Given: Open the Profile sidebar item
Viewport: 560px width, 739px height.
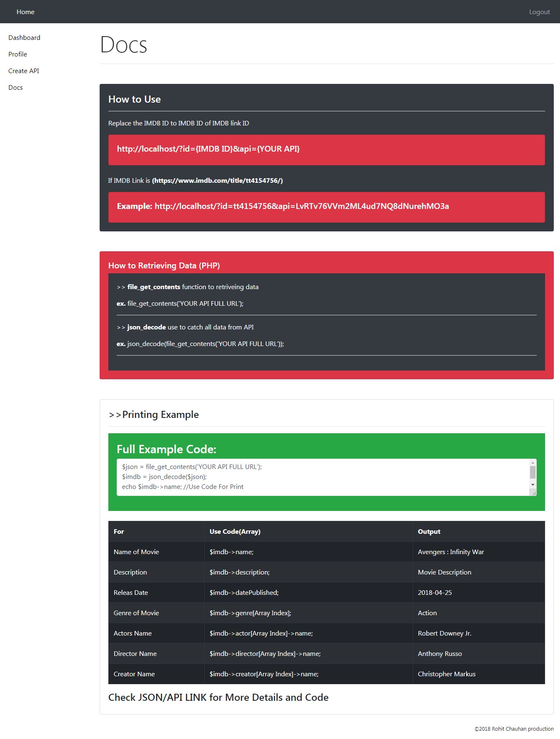Looking at the screenshot, I should (x=17, y=54).
